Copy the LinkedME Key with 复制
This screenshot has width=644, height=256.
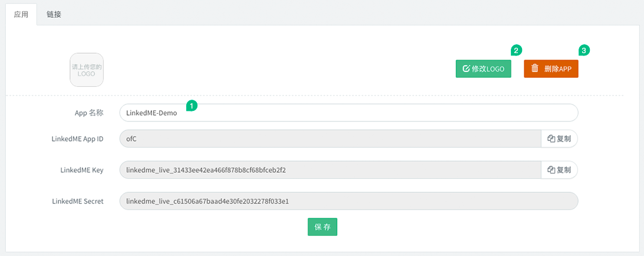click(559, 170)
